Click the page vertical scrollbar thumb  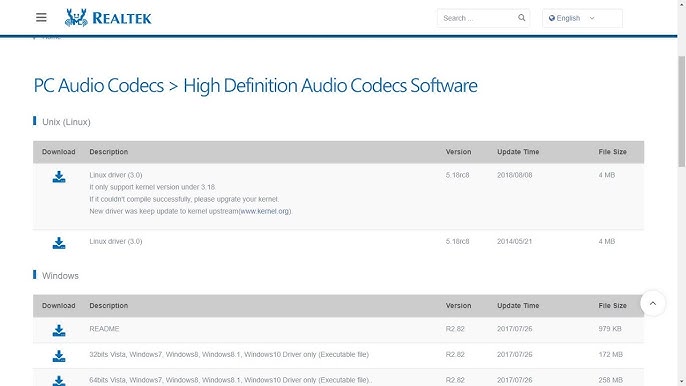point(681,111)
